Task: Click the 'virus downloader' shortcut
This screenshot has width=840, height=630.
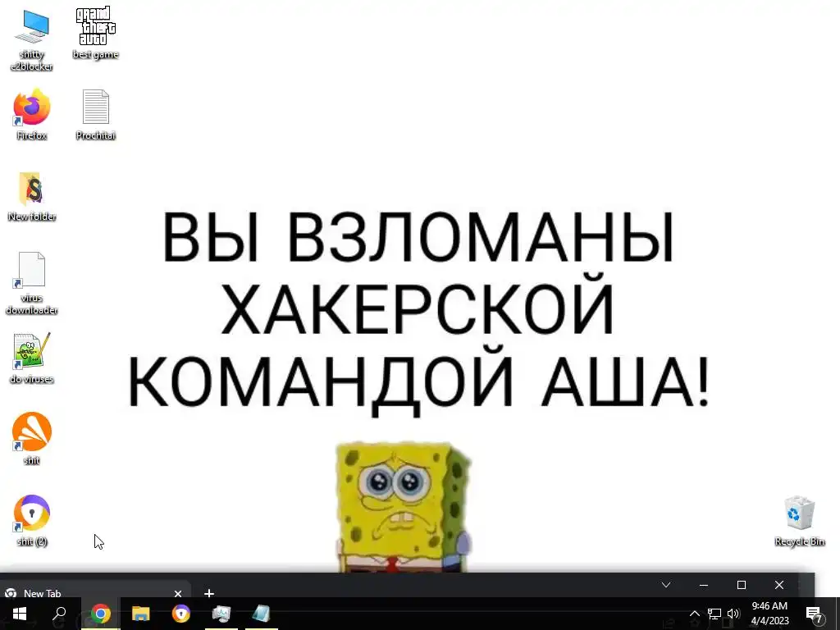Action: 32,283
